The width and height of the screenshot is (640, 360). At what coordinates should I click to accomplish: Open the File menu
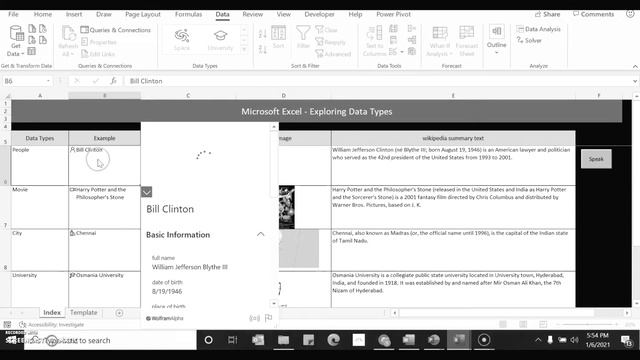13,14
